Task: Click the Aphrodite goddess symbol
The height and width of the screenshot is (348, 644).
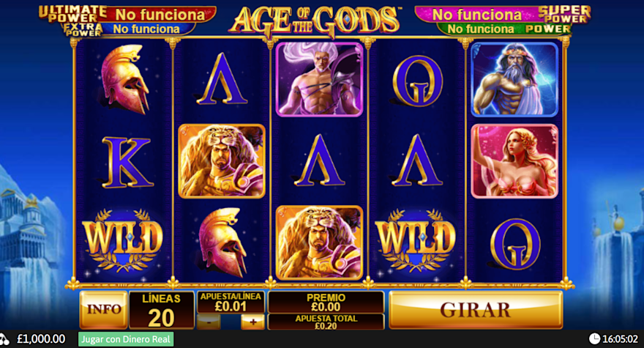Action: tap(514, 161)
